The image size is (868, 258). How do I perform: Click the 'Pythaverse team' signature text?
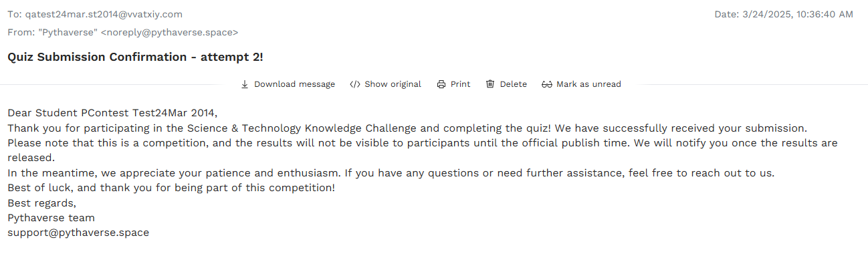point(51,218)
